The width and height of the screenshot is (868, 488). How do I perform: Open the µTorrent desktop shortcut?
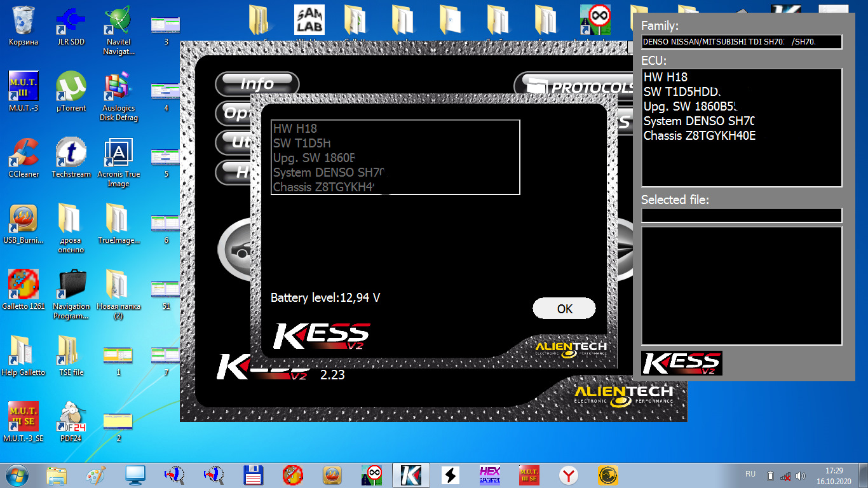[x=71, y=92]
